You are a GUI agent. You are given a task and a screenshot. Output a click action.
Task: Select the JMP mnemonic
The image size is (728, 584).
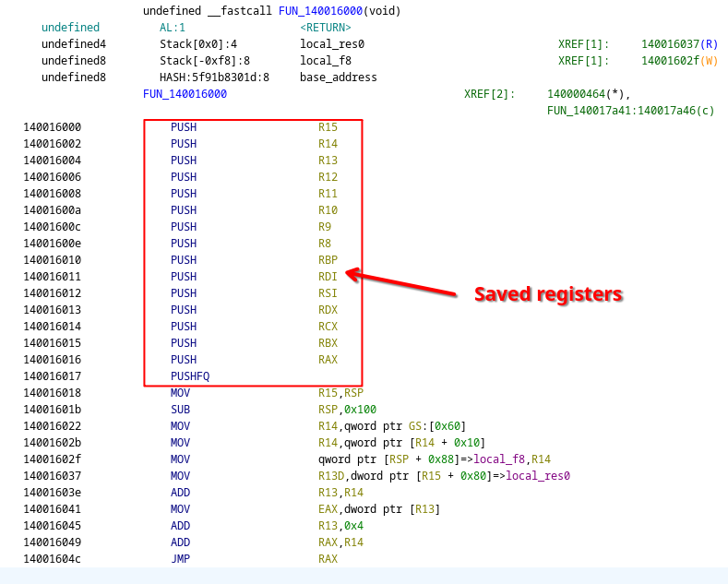tap(180, 559)
